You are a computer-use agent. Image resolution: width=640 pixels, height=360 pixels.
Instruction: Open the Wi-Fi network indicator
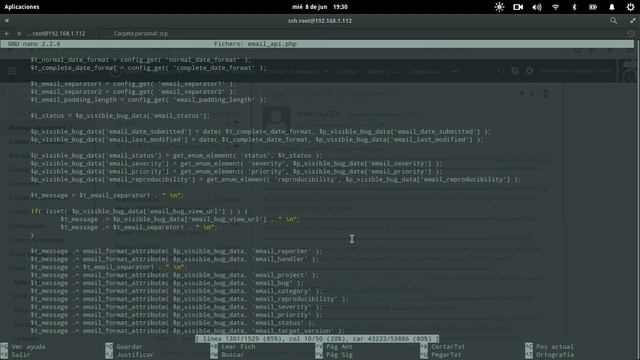[x=556, y=7]
